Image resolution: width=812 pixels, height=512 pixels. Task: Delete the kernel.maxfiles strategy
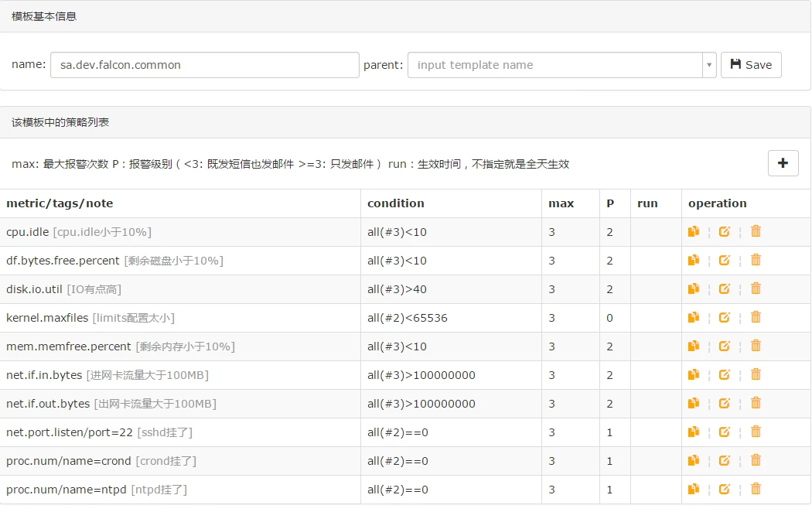[x=756, y=317]
